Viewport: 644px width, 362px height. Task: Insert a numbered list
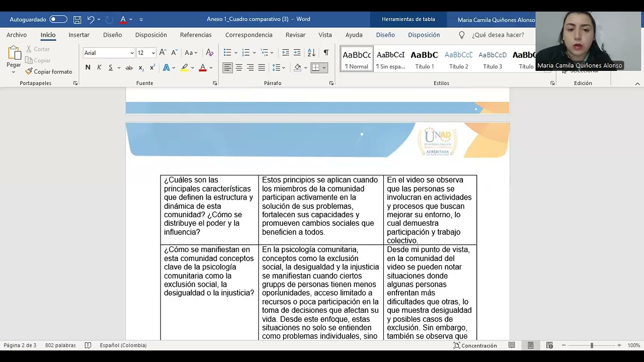coord(246,52)
